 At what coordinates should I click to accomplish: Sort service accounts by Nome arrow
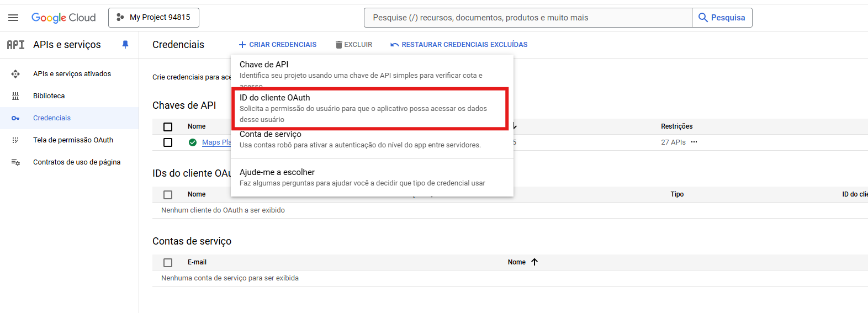pos(534,262)
